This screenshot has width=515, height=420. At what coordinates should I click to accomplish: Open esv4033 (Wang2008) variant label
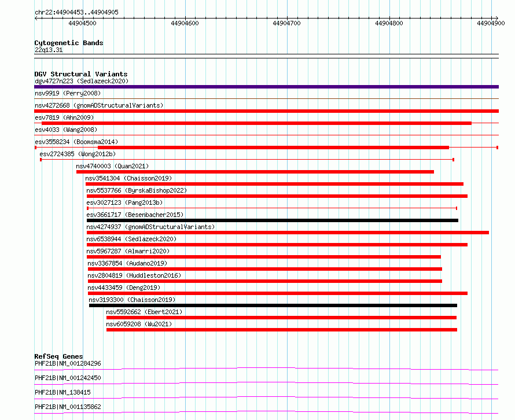[66, 130]
